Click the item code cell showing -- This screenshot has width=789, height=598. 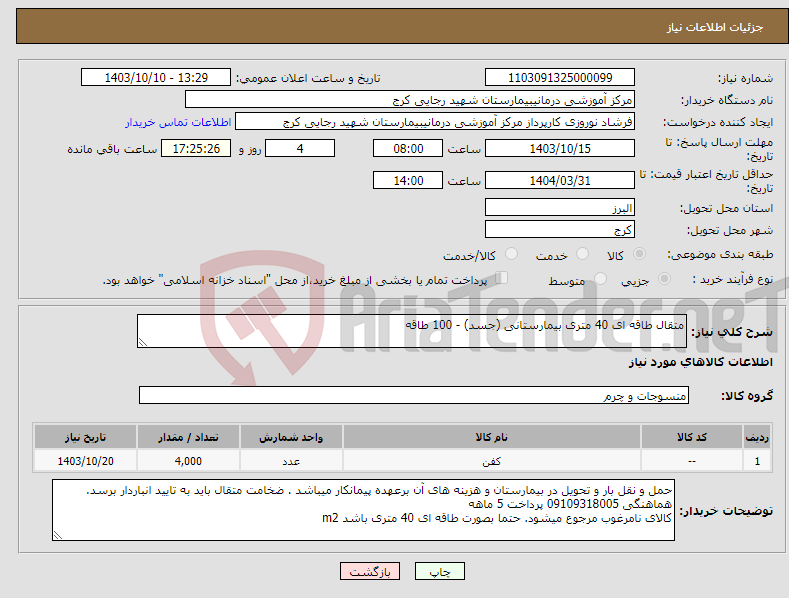coord(692,461)
